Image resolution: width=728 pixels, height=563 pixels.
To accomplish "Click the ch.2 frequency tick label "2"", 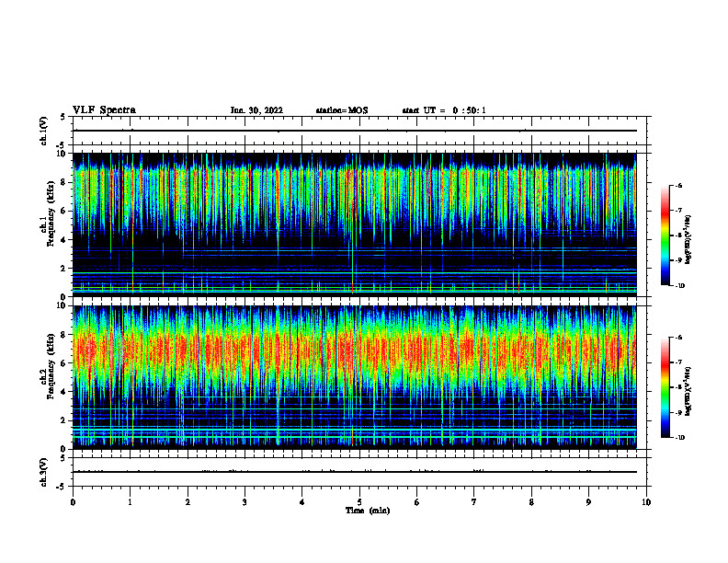I will pyautogui.click(x=64, y=420).
